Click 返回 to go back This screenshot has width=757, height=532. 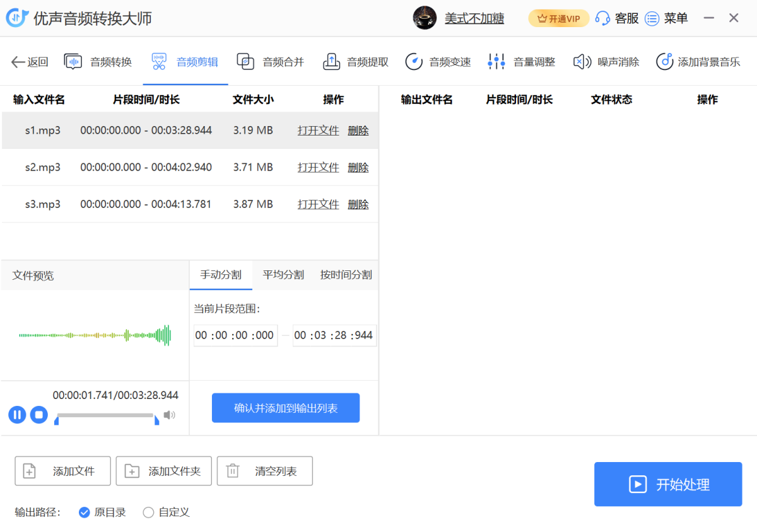pyautogui.click(x=28, y=61)
